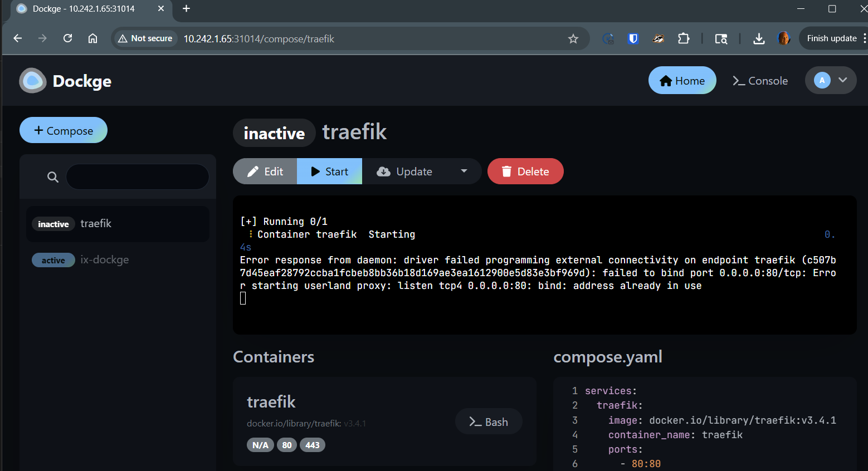Open a new browser tab

pos(186,8)
